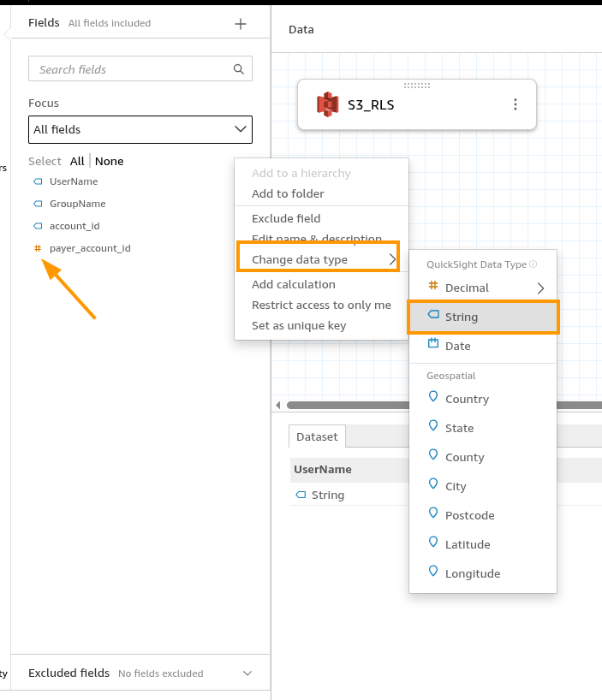
Task: Expand the Change data type submenu arrow
Action: click(392, 259)
